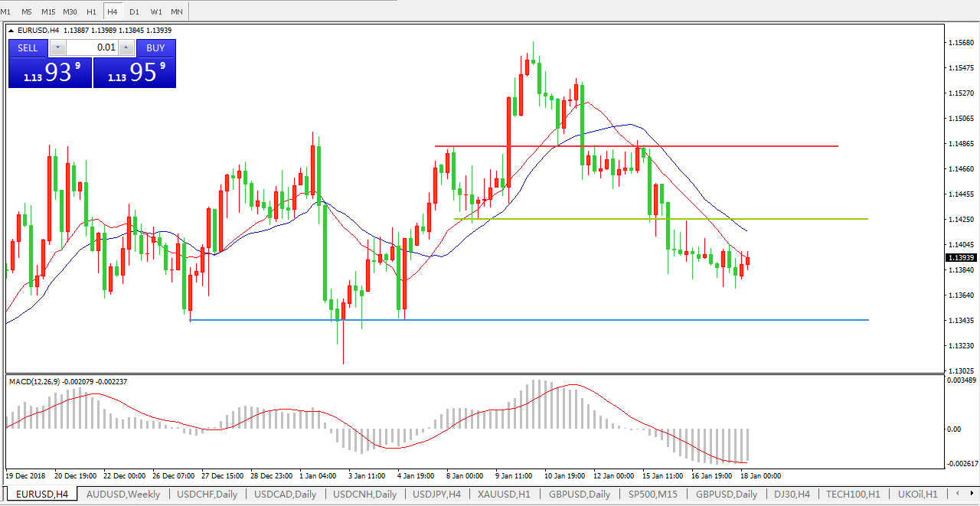Toggle the H4 timeframe button
Viewport: 980px width, 506px height.
point(113,11)
